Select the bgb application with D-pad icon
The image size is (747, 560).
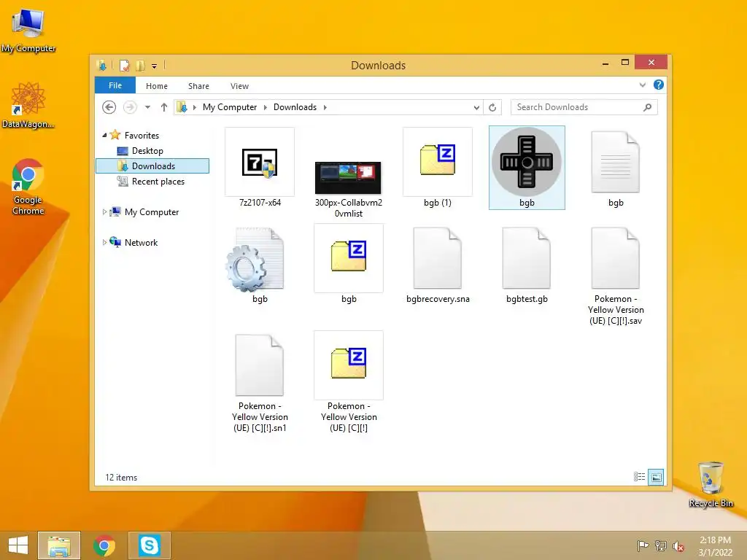coord(527,168)
